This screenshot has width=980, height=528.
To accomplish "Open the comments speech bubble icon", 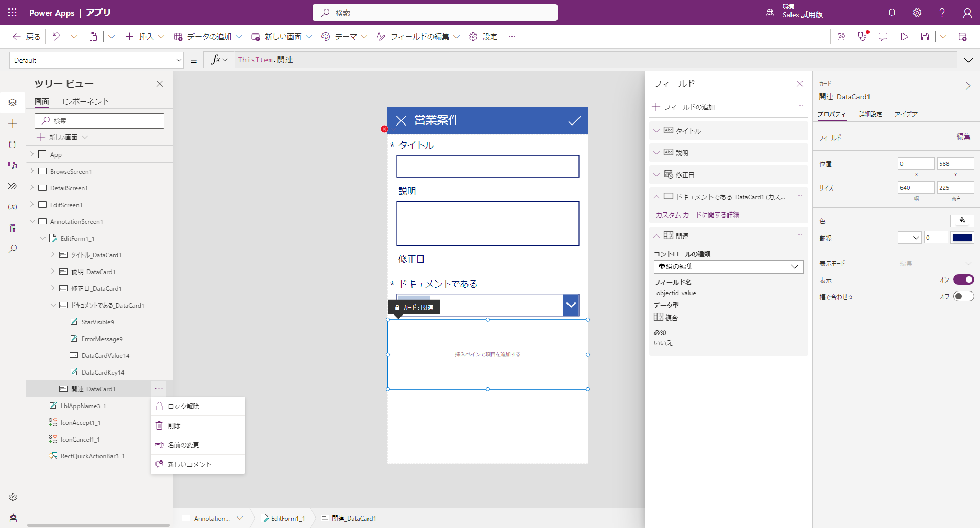I will (x=883, y=37).
